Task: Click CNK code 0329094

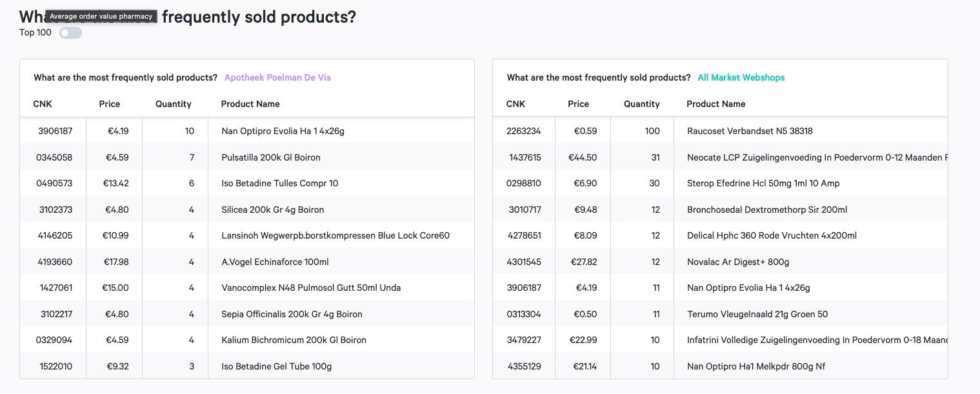Action: click(54, 340)
